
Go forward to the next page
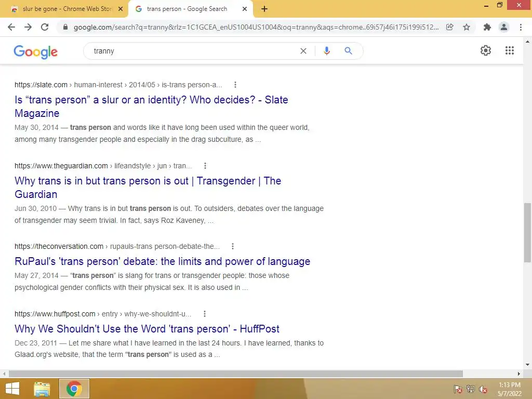point(28,27)
